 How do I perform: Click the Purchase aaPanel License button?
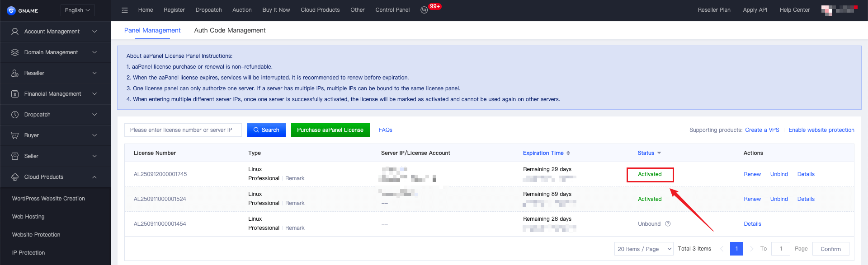coord(330,130)
